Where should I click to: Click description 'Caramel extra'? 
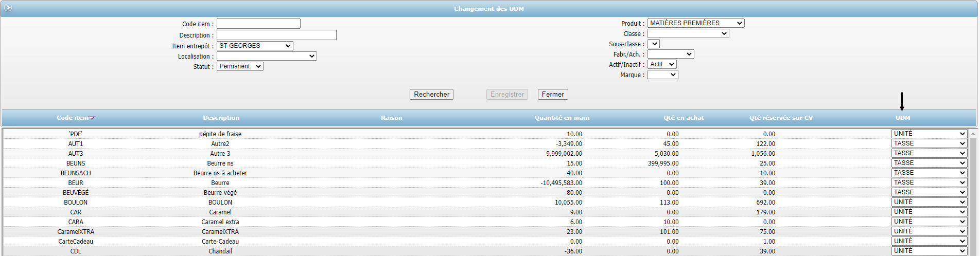tap(220, 222)
